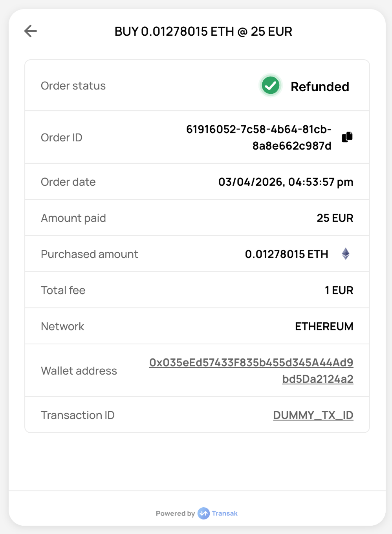Click the order date and time value
The image size is (392, 534).
pos(286,182)
